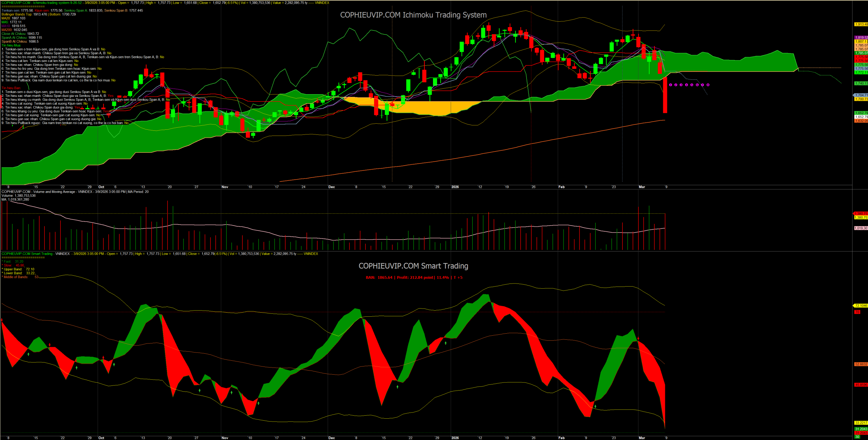Click the red sell arrow at the Smart Trading panel's left edge
Screen dimensions: 868x440
2,319
